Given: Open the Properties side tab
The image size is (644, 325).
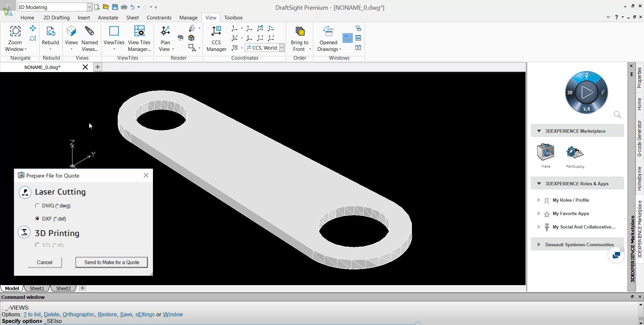Looking at the screenshot, I should click(x=639, y=78).
